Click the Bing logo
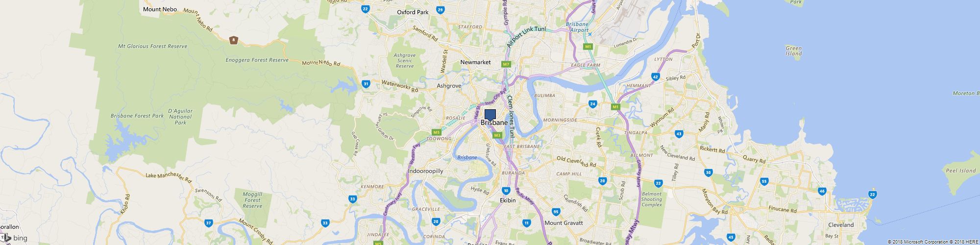The width and height of the screenshot is (980, 245). [15, 238]
